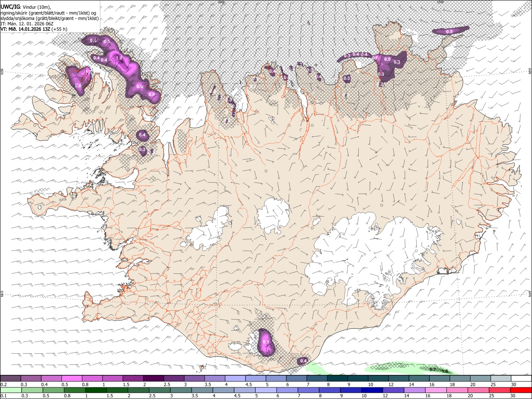This screenshot has width=532, height=399.
Task: Click the 'rigning/skúrir' legend description line
Action: tap(49, 13)
